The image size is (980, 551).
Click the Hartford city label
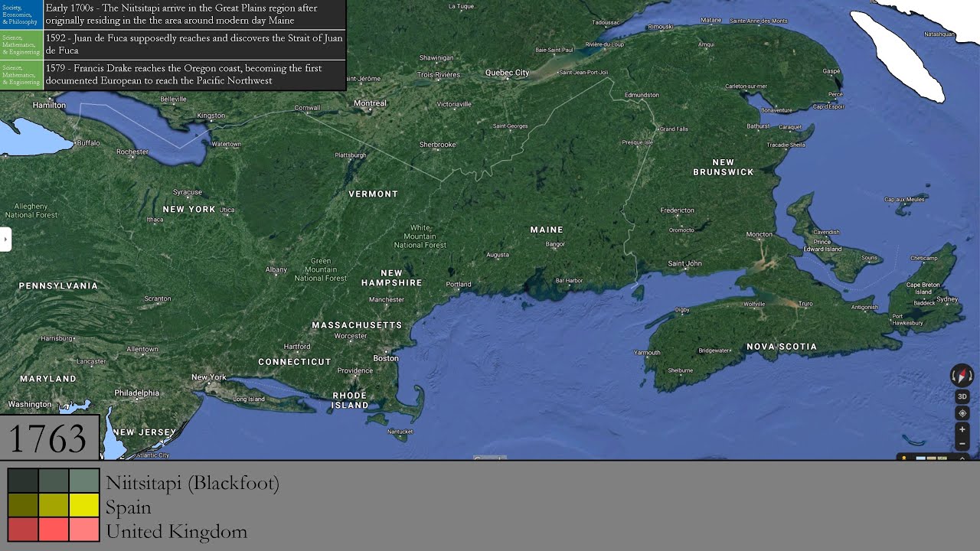point(297,347)
